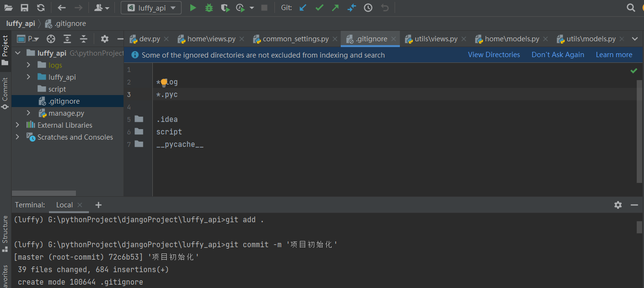
Task: Toggle the Commit tool window
Action: pos(5,93)
